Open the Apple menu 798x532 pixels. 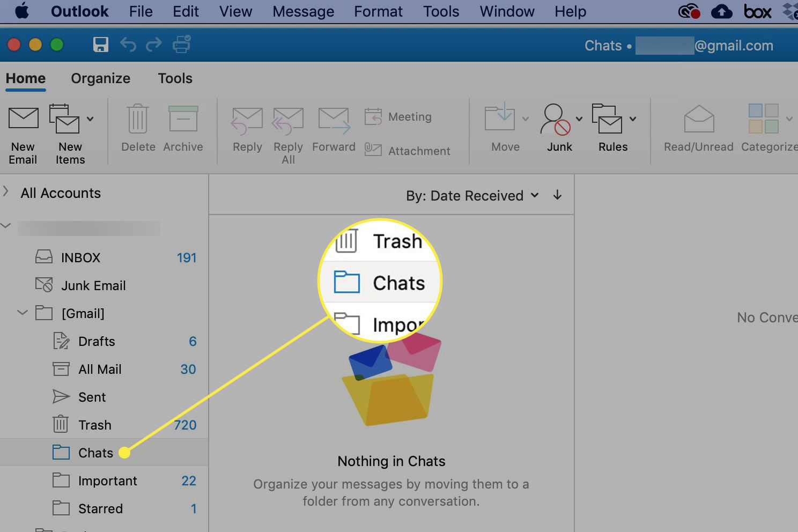pos(22,11)
